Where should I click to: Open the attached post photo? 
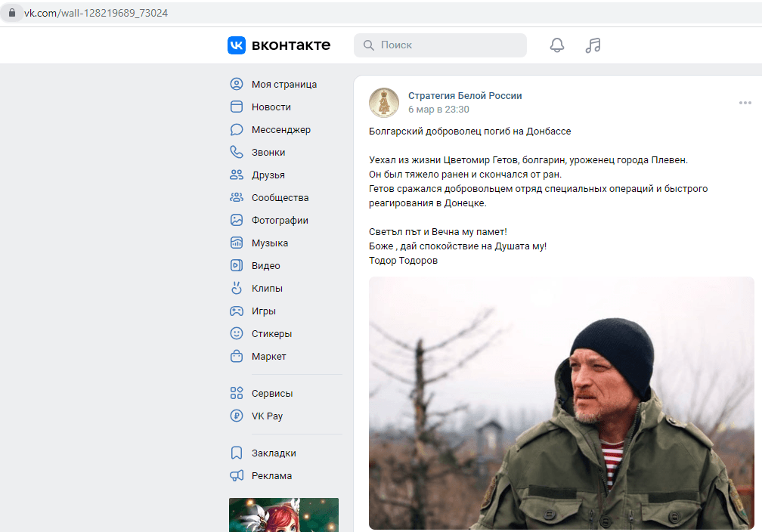click(x=561, y=403)
